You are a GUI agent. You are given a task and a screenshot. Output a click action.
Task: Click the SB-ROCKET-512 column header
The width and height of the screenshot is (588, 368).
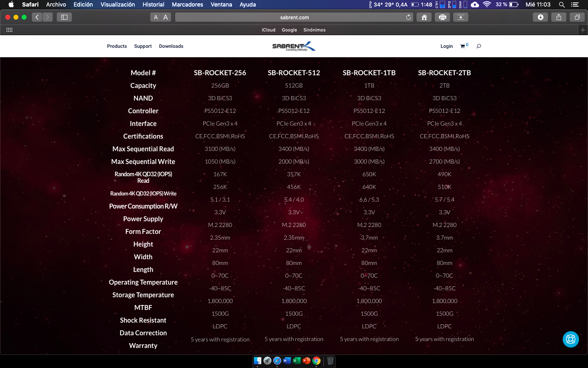294,73
